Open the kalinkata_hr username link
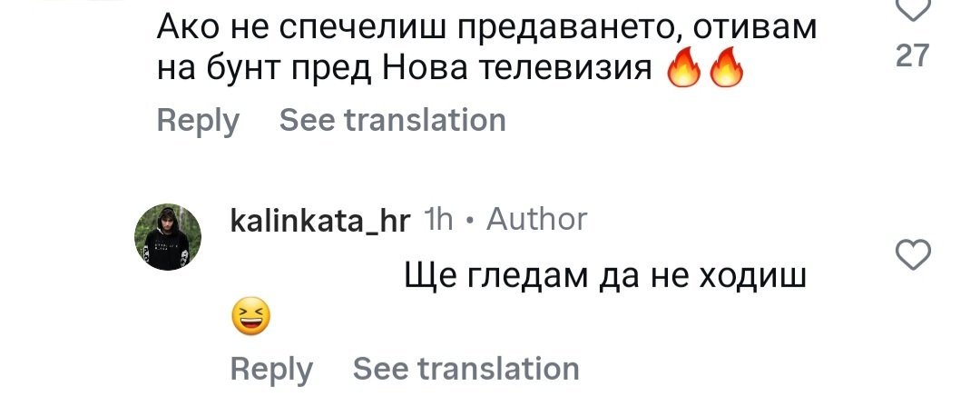 (x=320, y=221)
